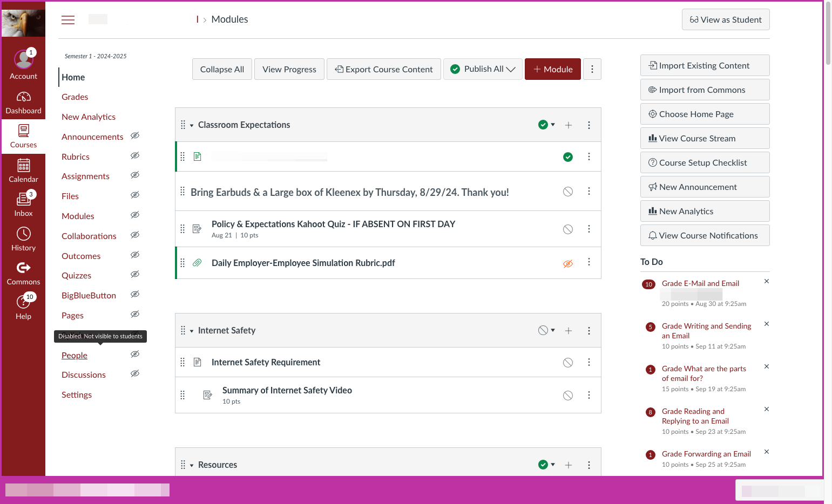The image size is (832, 504).
Task: Open the History clock icon
Action: click(23, 234)
